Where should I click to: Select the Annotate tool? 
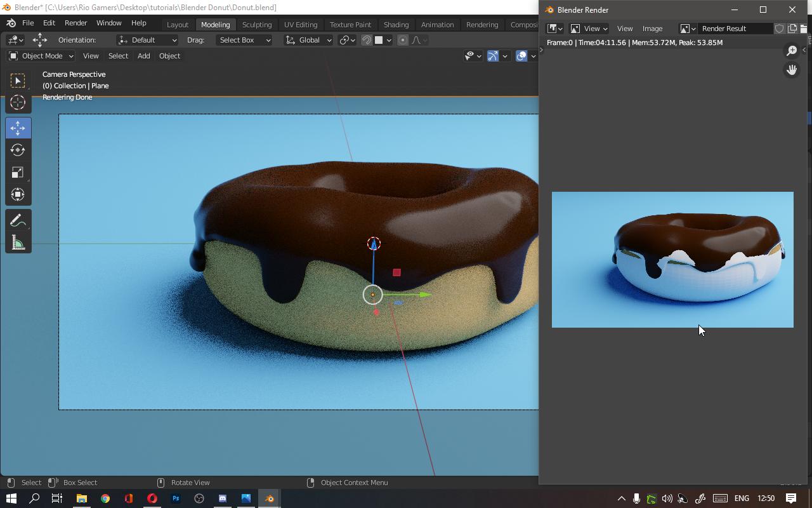pos(18,220)
